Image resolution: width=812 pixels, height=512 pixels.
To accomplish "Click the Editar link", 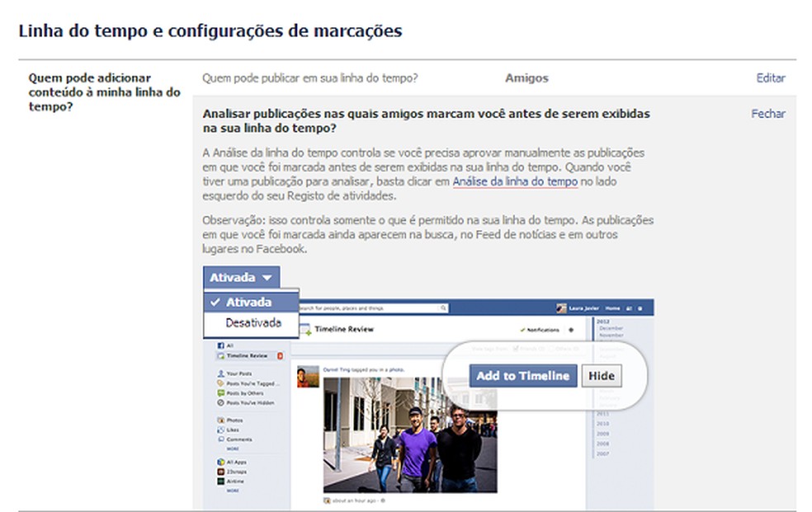I will (770, 78).
